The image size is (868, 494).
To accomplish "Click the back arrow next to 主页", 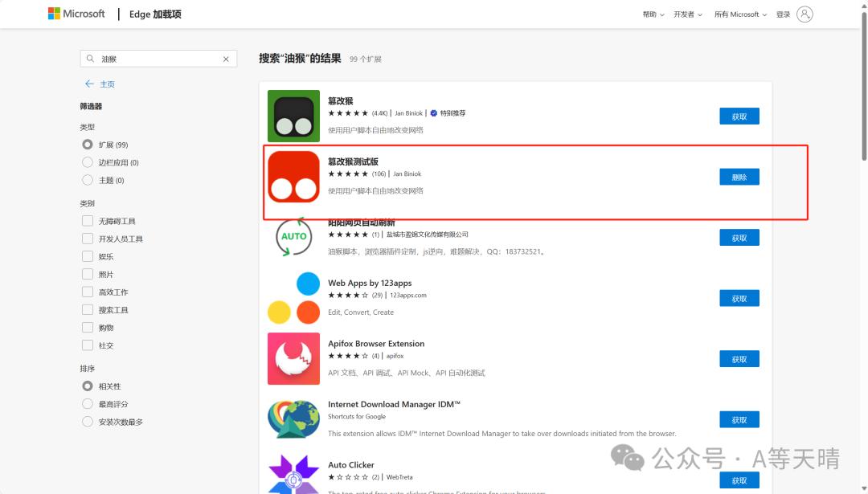I will [x=89, y=84].
